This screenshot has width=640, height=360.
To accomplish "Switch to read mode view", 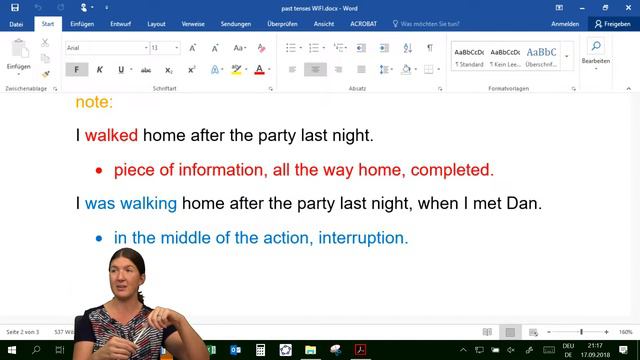I will (487, 332).
